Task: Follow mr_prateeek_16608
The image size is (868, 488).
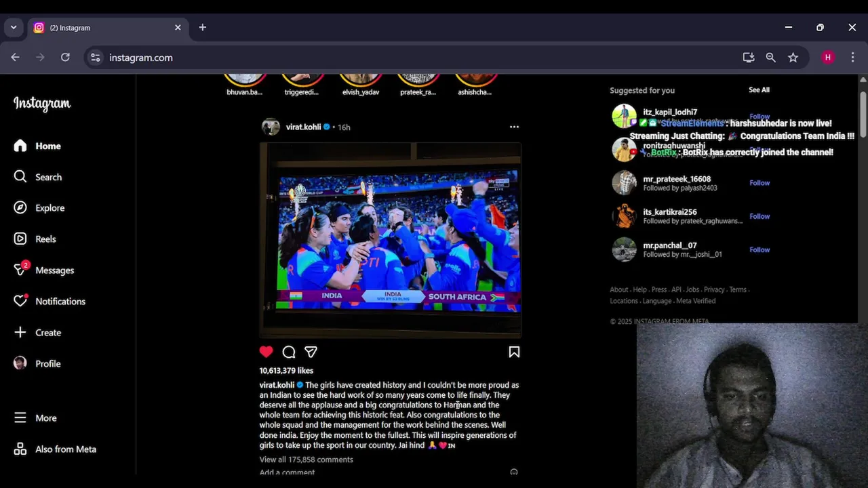Action: [x=759, y=183]
